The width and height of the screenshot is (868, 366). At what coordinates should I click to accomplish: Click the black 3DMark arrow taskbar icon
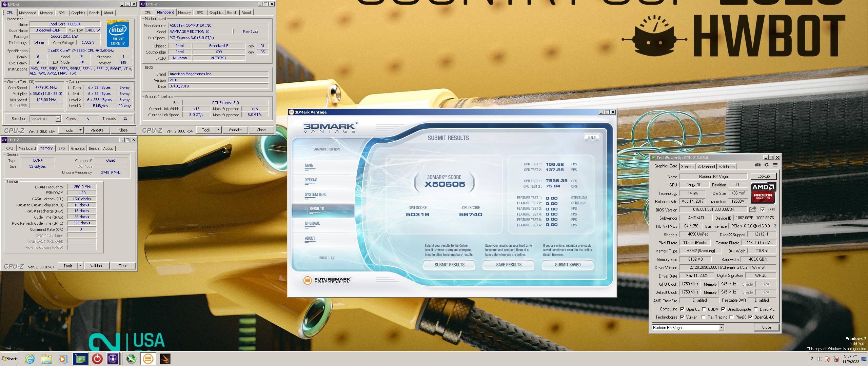pyautogui.click(x=165, y=359)
